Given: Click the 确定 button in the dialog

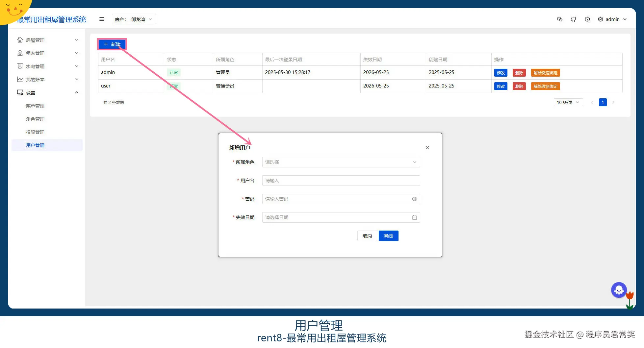Looking at the screenshot, I should pyautogui.click(x=388, y=236).
